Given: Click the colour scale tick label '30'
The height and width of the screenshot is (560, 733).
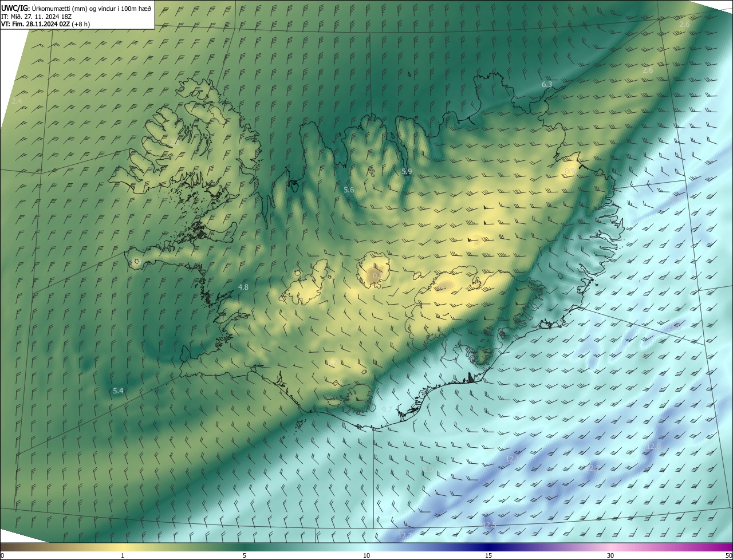Looking at the screenshot, I should 610,555.
